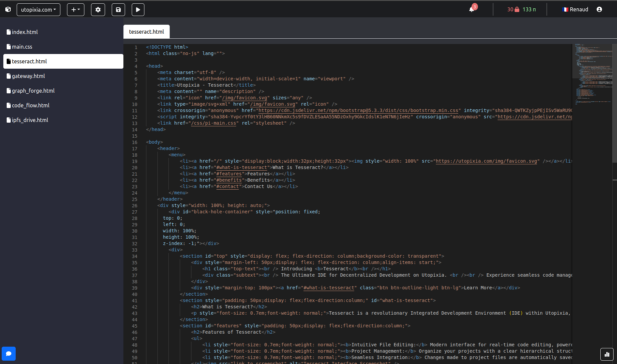Screen dimensions: 617x364
Task: Click the code_flow.html file icon
Action: point(9,105)
